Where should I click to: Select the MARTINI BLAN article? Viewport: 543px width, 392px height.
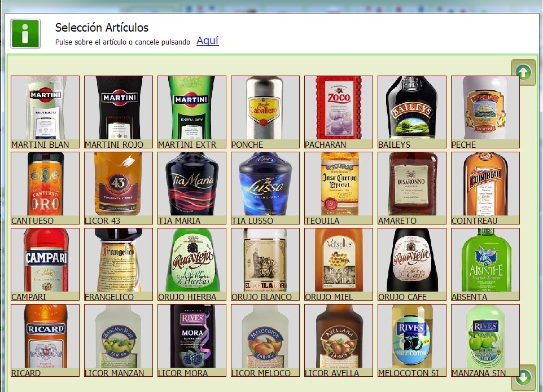45,112
